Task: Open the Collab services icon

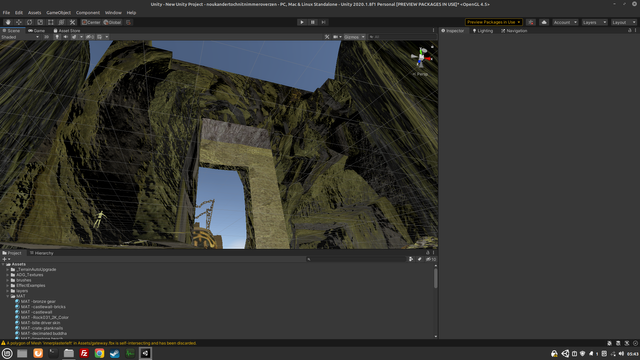Action: [x=531, y=22]
